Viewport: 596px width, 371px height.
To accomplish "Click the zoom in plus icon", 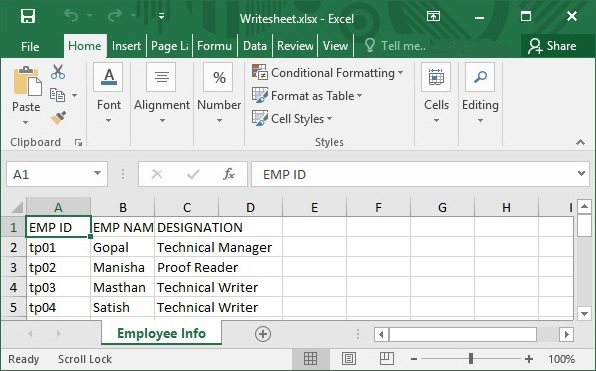I will point(529,359).
